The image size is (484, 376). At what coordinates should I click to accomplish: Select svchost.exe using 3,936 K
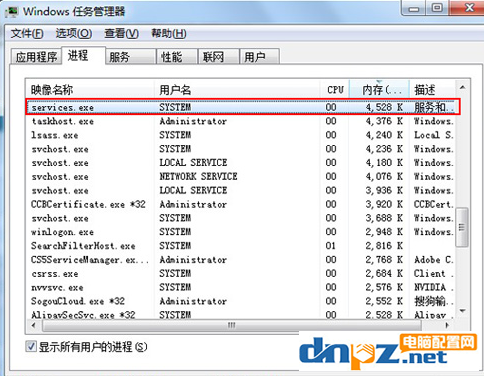(x=241, y=190)
